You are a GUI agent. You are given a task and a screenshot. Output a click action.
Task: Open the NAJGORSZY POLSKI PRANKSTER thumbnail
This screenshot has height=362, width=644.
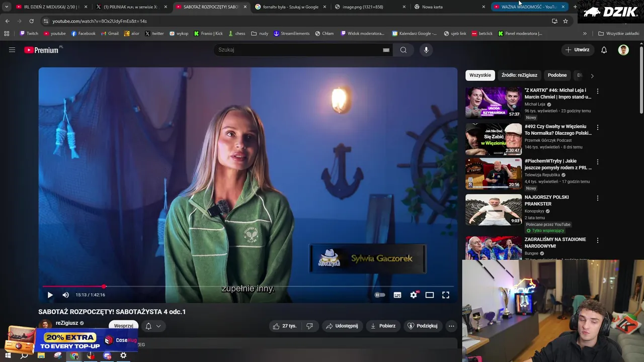coord(494,210)
